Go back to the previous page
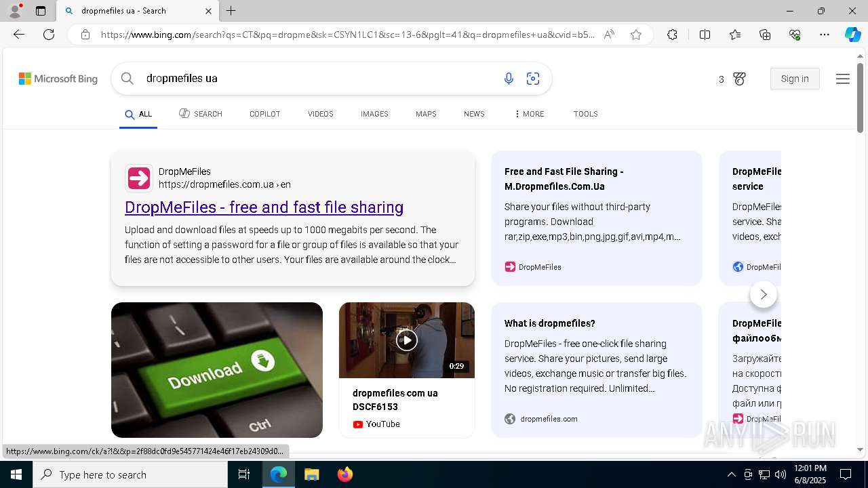This screenshot has height=488, width=868. 19,35
